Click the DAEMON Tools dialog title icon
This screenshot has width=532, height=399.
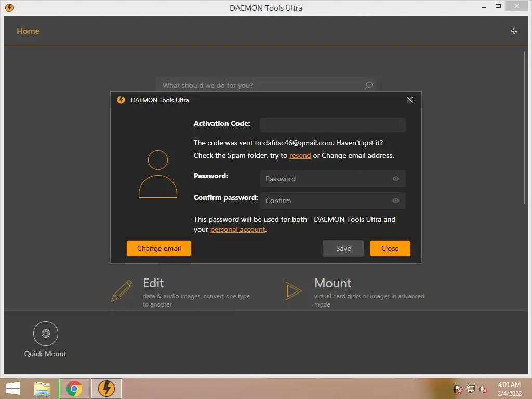121,100
